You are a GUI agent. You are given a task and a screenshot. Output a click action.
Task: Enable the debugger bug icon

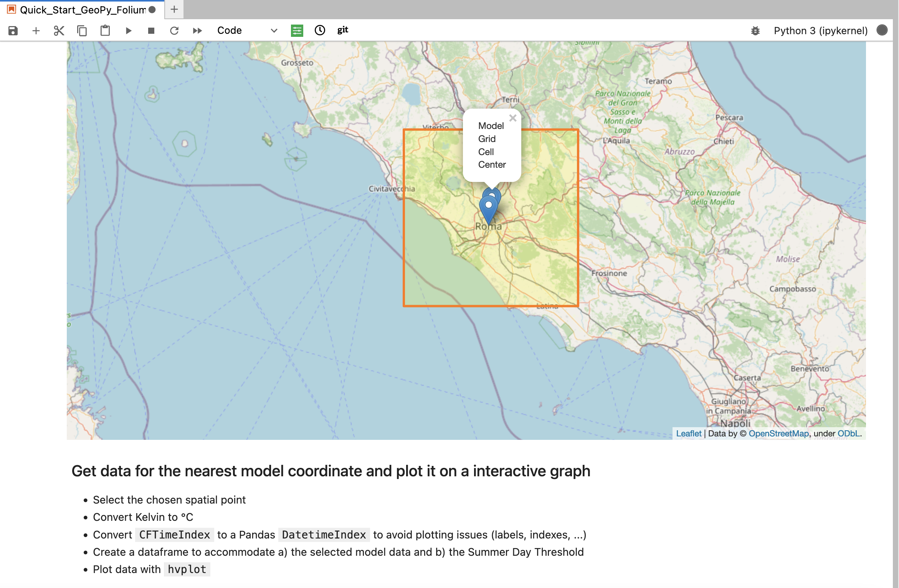click(755, 30)
